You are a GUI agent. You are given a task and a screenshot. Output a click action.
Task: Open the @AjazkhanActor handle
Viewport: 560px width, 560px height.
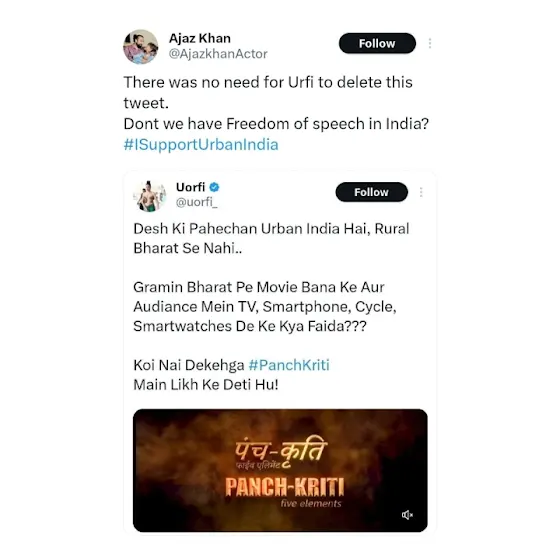(218, 54)
